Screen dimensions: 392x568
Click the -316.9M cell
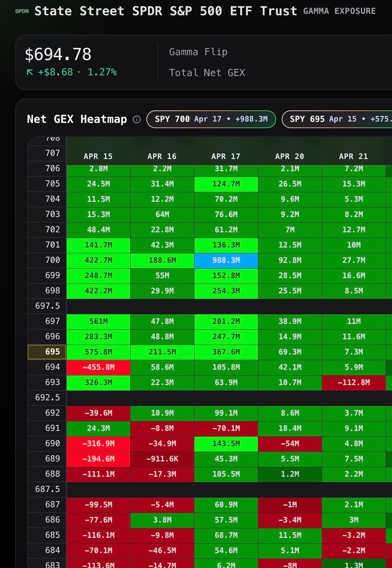(x=99, y=444)
